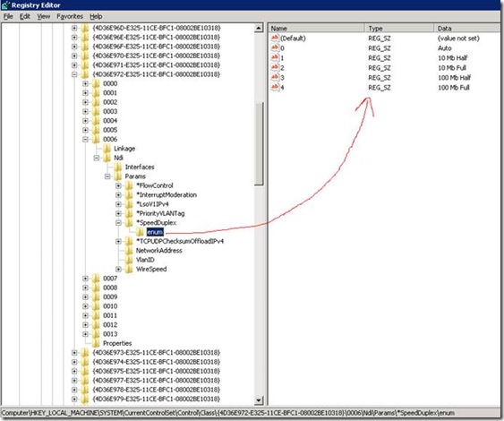Expand the 0000 subkey
Screen dimensions: 504x421
pos(85,83)
